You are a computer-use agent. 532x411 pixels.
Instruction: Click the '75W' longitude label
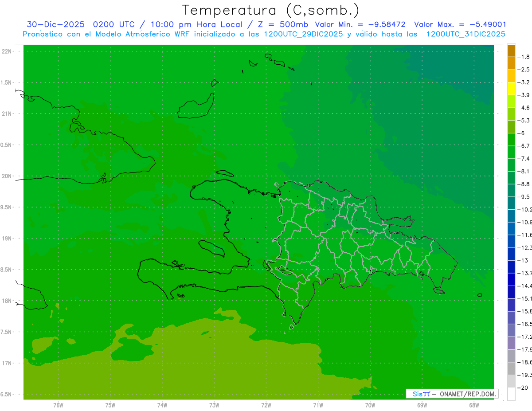coord(110,405)
